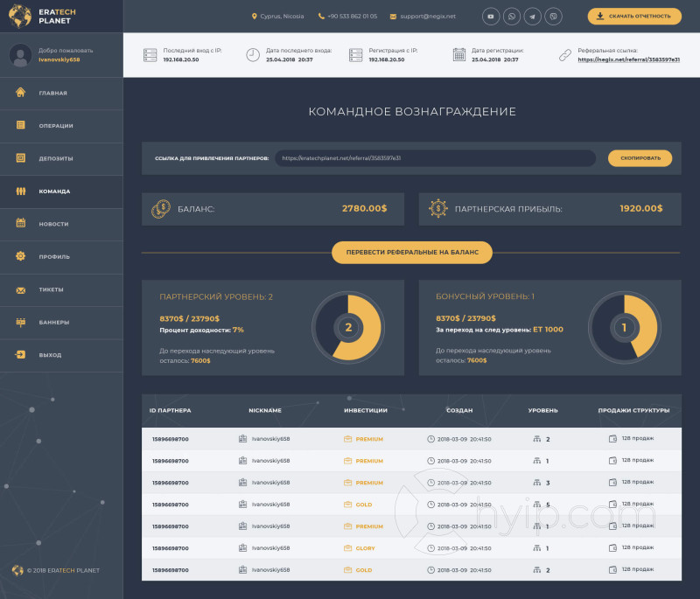Click the phone icon in the header
The width and height of the screenshot is (700, 599).
click(x=321, y=17)
